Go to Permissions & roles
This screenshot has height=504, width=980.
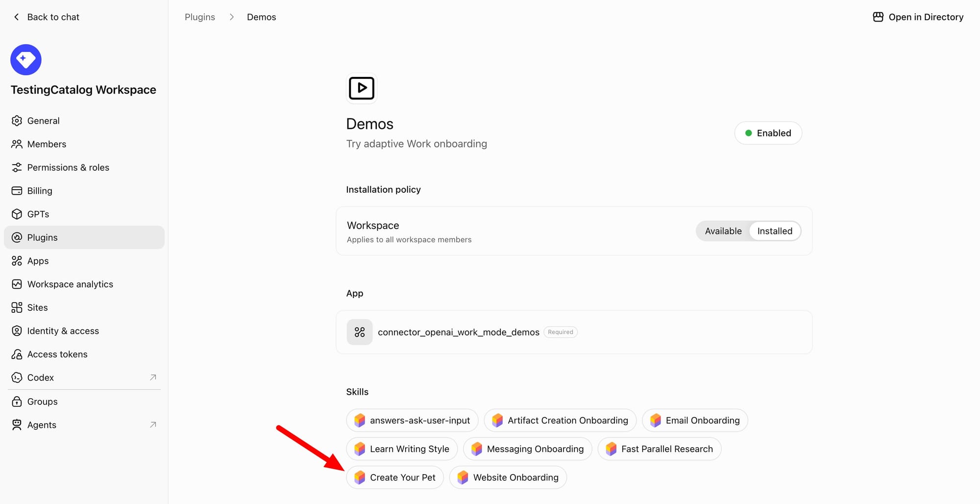click(84, 168)
